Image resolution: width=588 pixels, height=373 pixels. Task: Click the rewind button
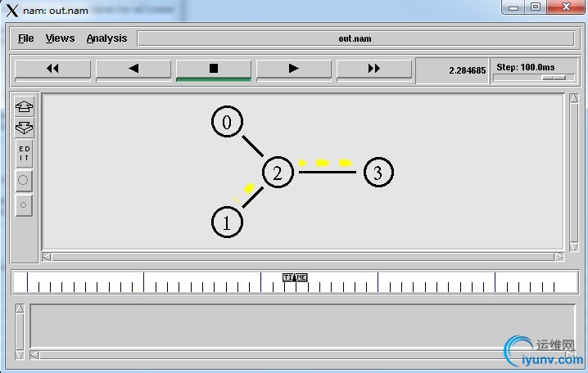[52, 69]
